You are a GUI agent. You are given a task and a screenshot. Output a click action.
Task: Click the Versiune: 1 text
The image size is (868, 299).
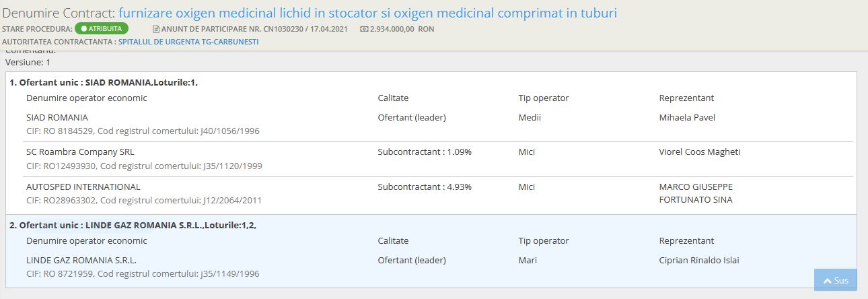pos(28,62)
